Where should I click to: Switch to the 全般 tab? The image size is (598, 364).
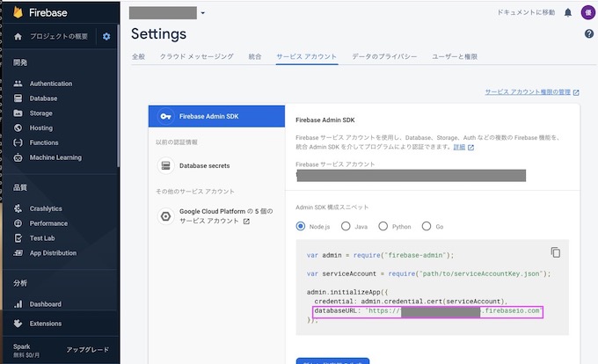(138, 56)
